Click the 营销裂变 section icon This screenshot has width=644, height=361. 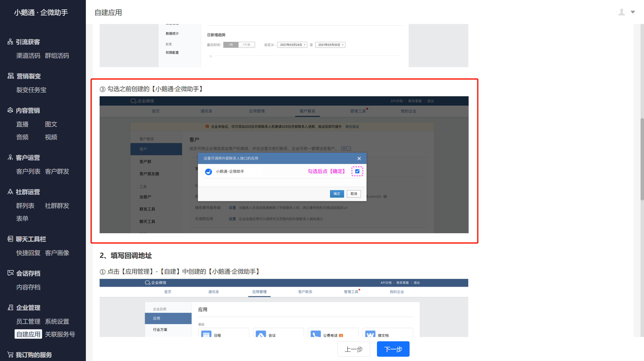coord(11,76)
